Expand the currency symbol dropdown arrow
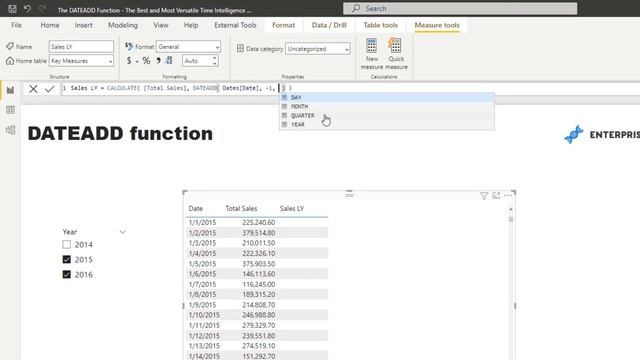 137,61
